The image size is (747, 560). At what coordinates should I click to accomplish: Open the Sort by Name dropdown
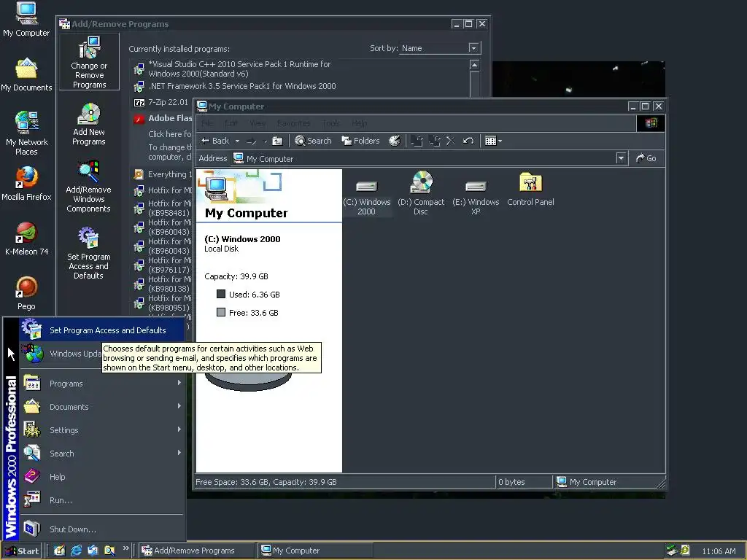[473, 47]
